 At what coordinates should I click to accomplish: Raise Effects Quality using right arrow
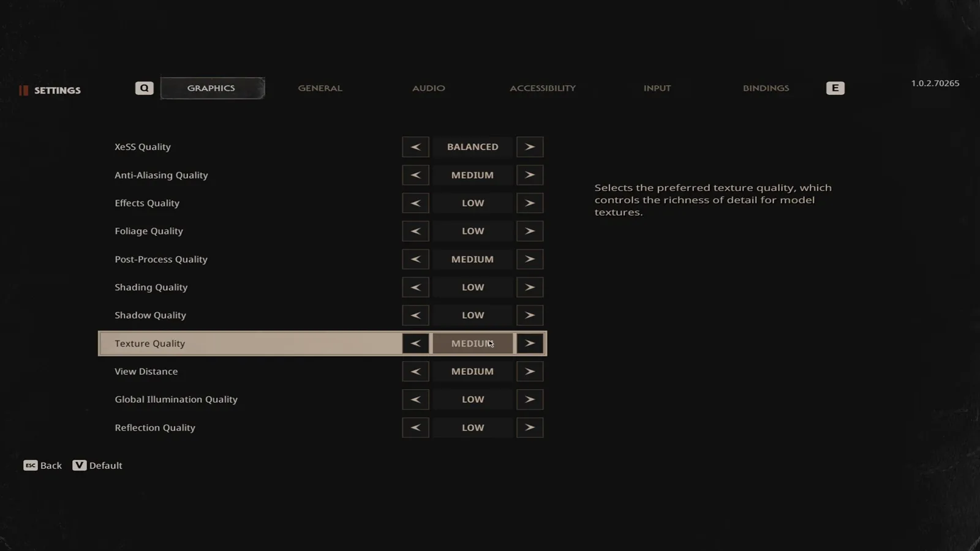[530, 203]
